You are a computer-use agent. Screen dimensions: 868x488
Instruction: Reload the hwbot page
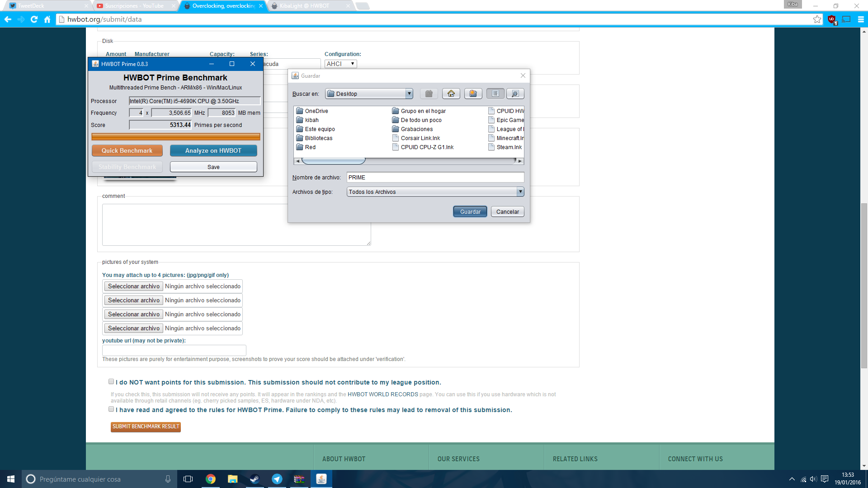(x=34, y=19)
